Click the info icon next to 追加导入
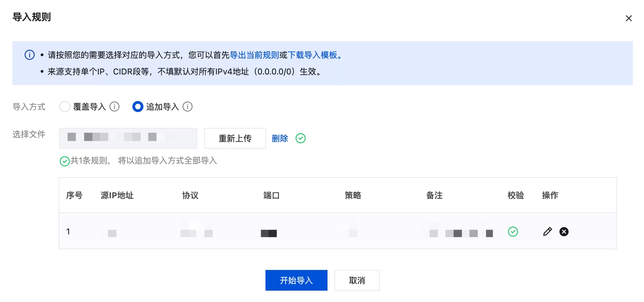The width and height of the screenshot is (644, 302). (x=188, y=107)
